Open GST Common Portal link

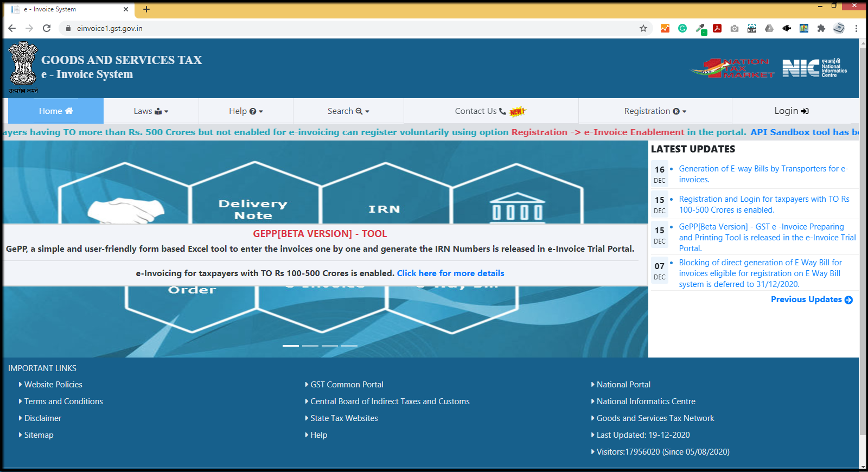[x=347, y=385]
